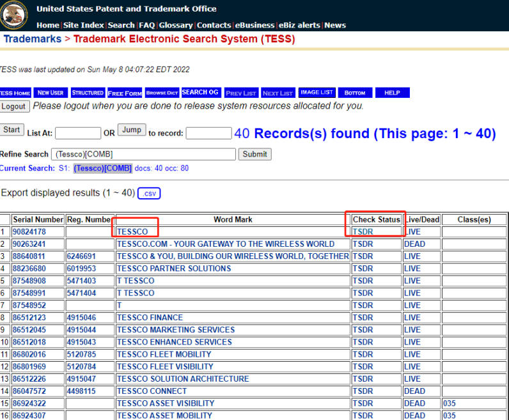Open the Glossary navigation link
Image resolution: width=509 pixels, height=420 pixels.
(x=176, y=26)
